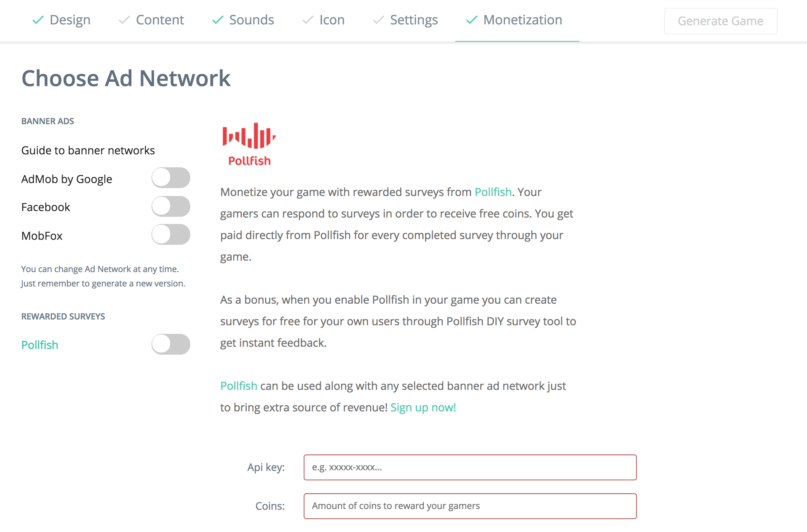Click the Monetization tab checkmark icon

[x=472, y=20]
